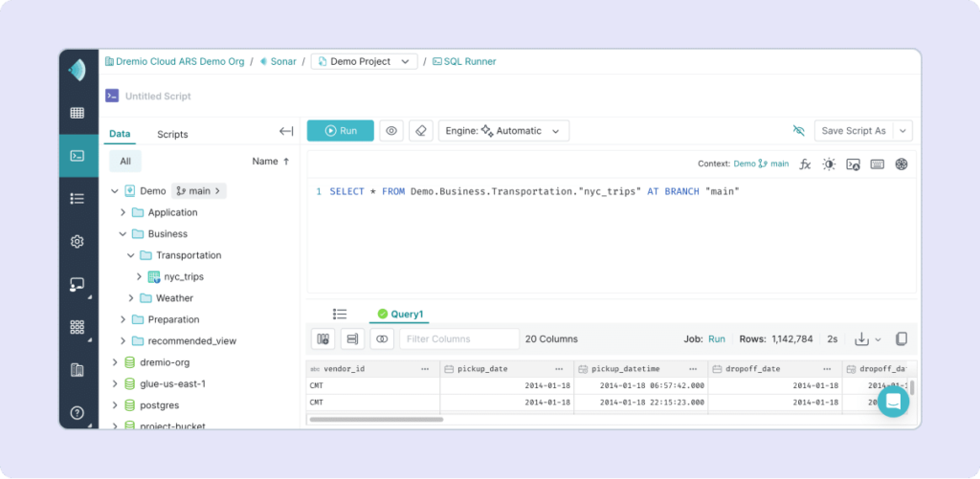Click the Preview eye button
Viewport: 980px width, 479px height.
(x=391, y=131)
